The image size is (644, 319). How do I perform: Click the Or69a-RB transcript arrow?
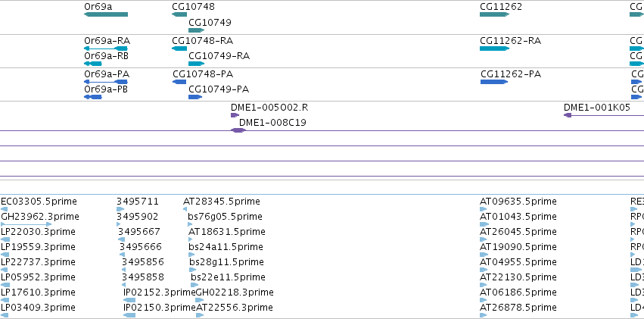tap(93, 64)
